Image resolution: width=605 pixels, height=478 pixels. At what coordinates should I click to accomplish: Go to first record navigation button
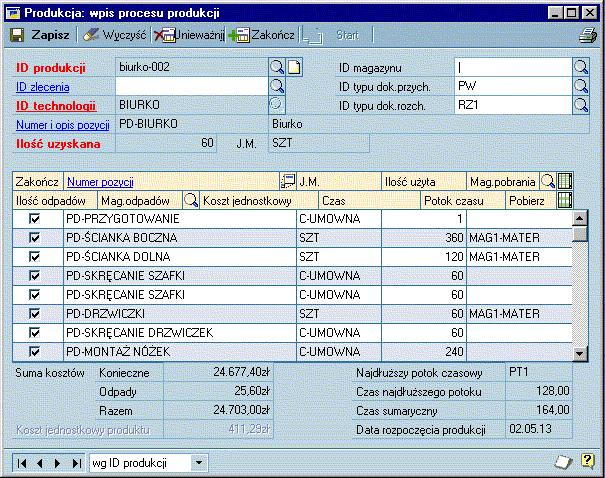coord(22,463)
